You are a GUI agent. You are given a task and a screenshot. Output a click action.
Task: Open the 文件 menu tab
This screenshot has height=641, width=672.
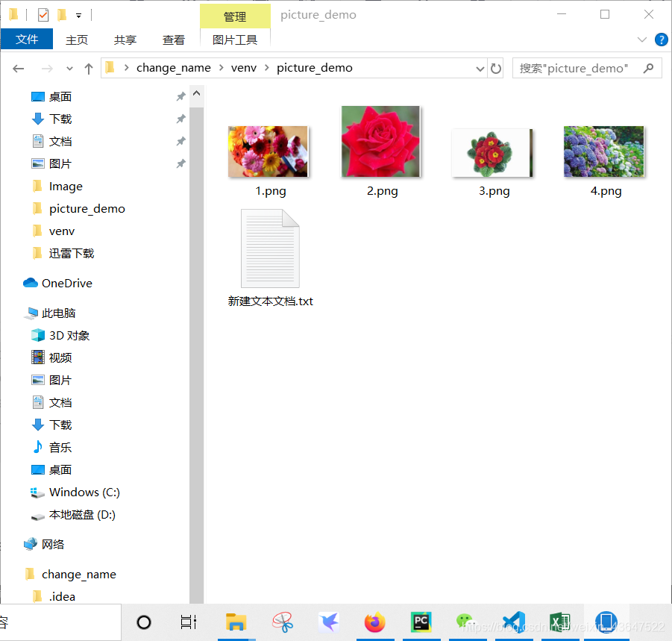tap(27, 40)
